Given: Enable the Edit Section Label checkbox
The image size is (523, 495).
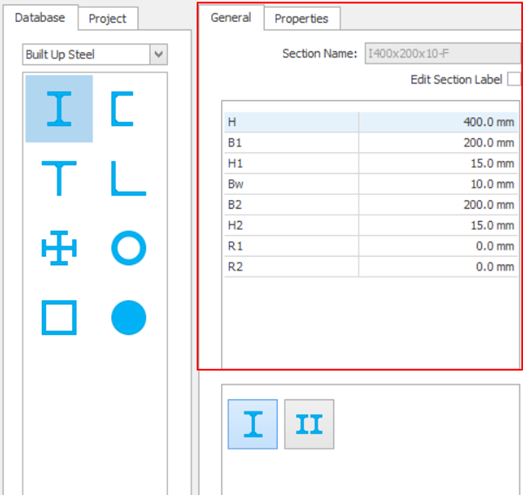Looking at the screenshot, I should point(514,79).
